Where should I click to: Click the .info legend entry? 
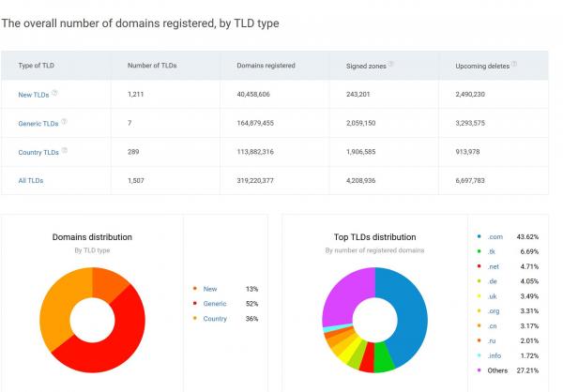tap(495, 355)
